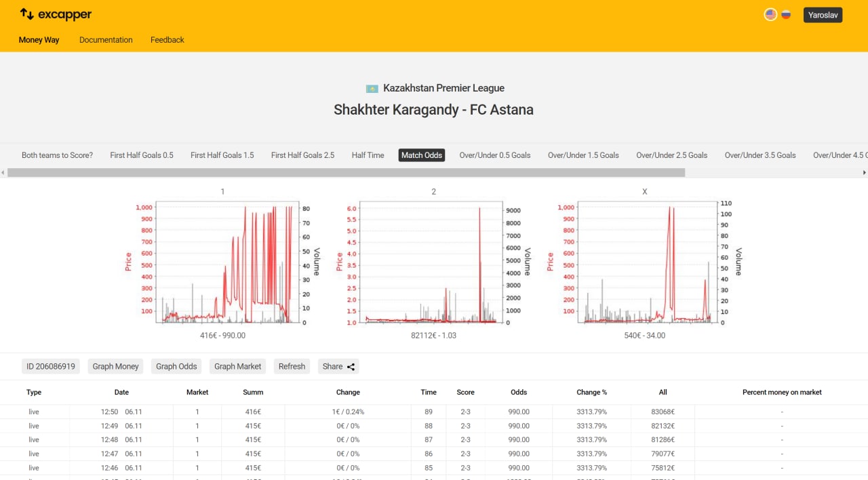The height and width of the screenshot is (480, 868).
Task: Click the Kazakhstan flag beside the league name
Action: [x=372, y=89]
